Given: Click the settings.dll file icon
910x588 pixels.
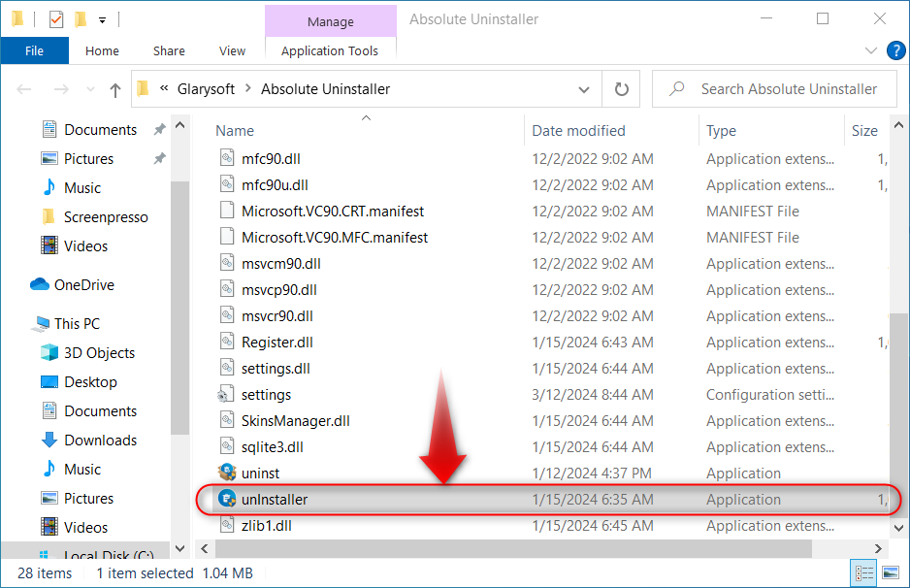Looking at the screenshot, I should [x=227, y=368].
